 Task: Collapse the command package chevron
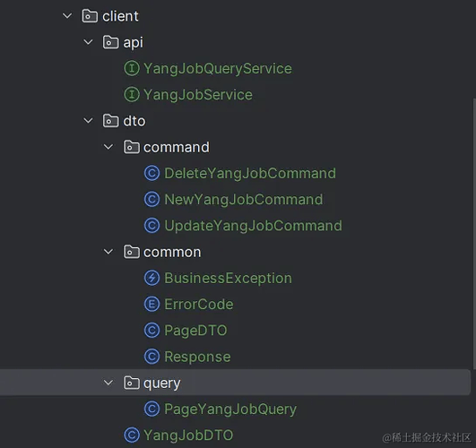(108, 147)
